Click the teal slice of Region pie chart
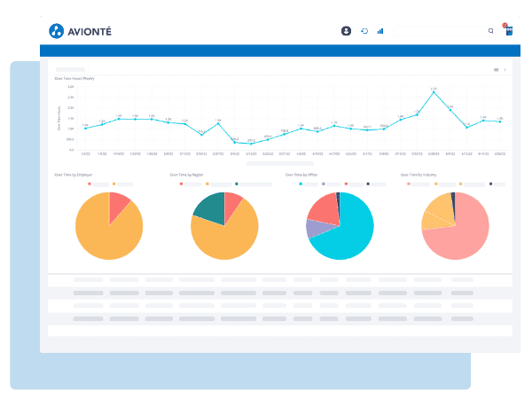Viewport: 532px width, 399px height. tap(212, 207)
